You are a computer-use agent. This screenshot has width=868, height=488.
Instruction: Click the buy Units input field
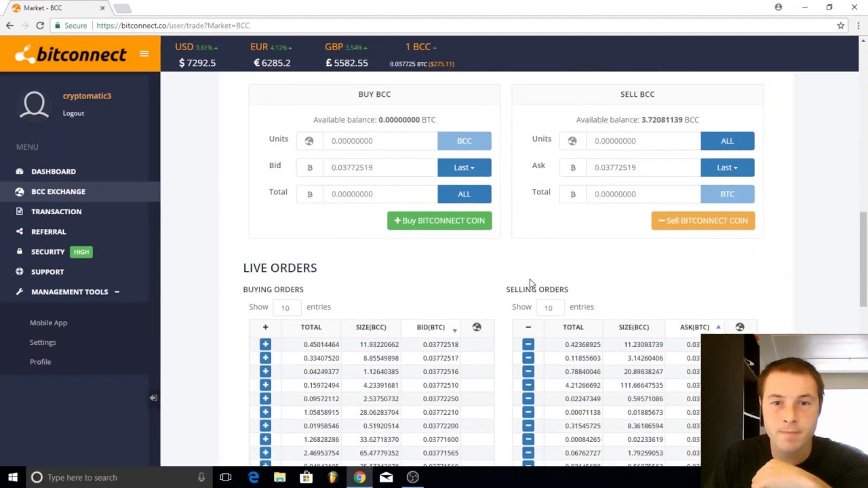pos(380,141)
